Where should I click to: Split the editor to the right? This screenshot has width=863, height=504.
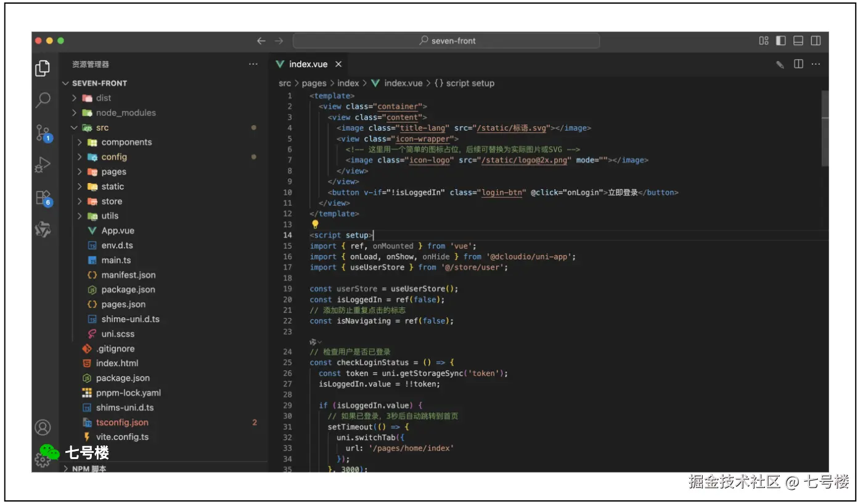[798, 64]
